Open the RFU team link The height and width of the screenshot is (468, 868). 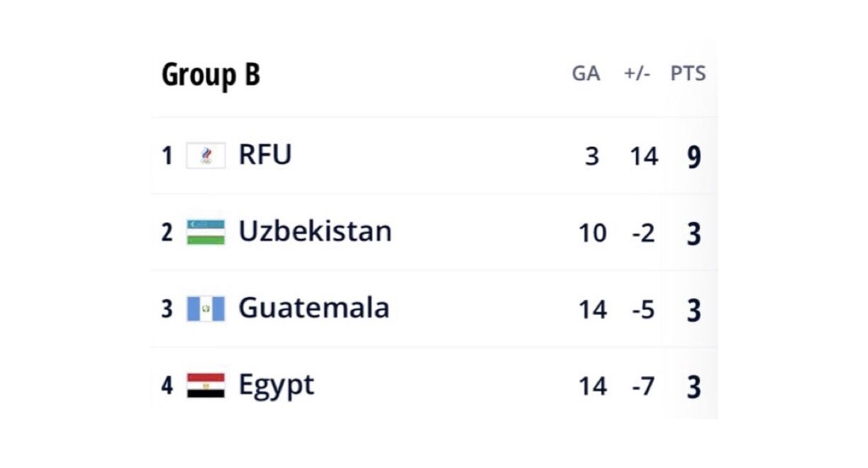pos(265,155)
